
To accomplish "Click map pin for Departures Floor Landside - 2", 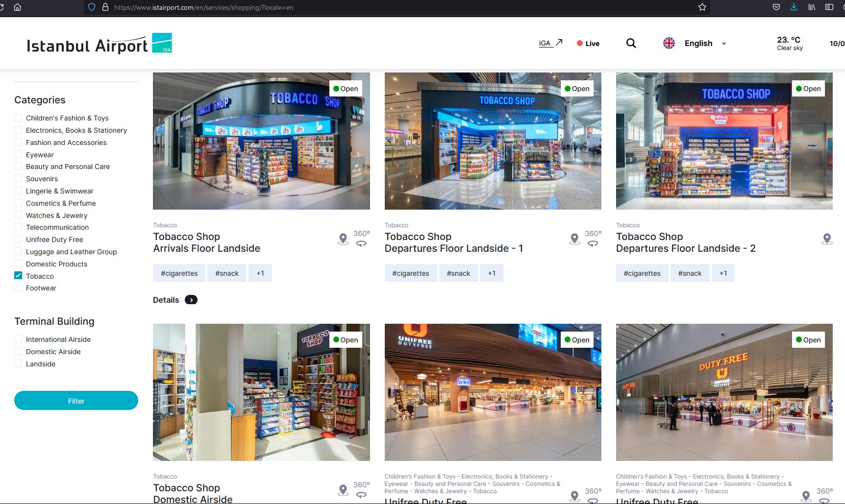I will point(827,240).
